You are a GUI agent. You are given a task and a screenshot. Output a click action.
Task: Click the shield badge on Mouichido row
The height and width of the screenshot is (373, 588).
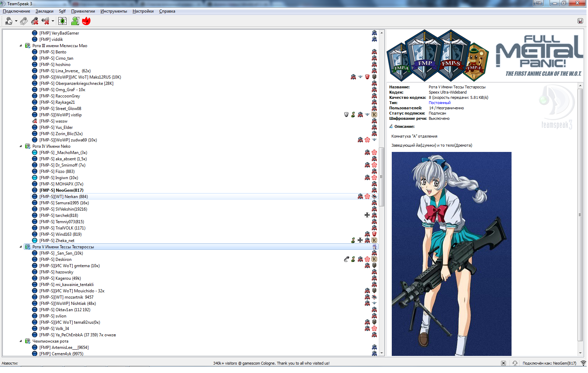pos(374,291)
